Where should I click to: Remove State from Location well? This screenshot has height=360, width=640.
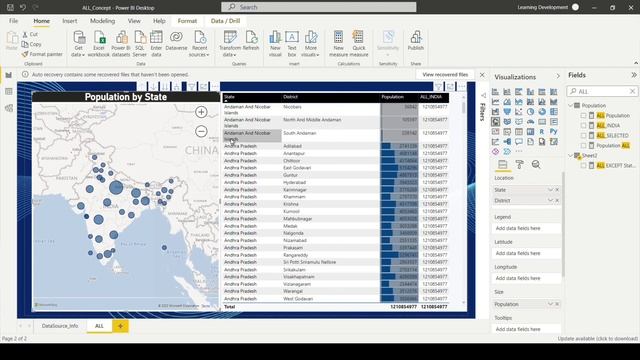click(x=557, y=190)
